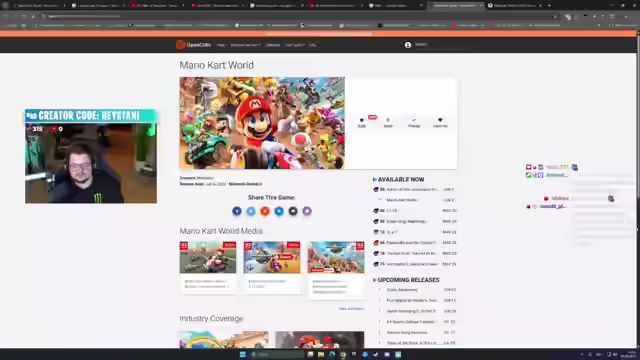Open the second header navigation dropdown
The height and width of the screenshot is (360, 640).
245,45
